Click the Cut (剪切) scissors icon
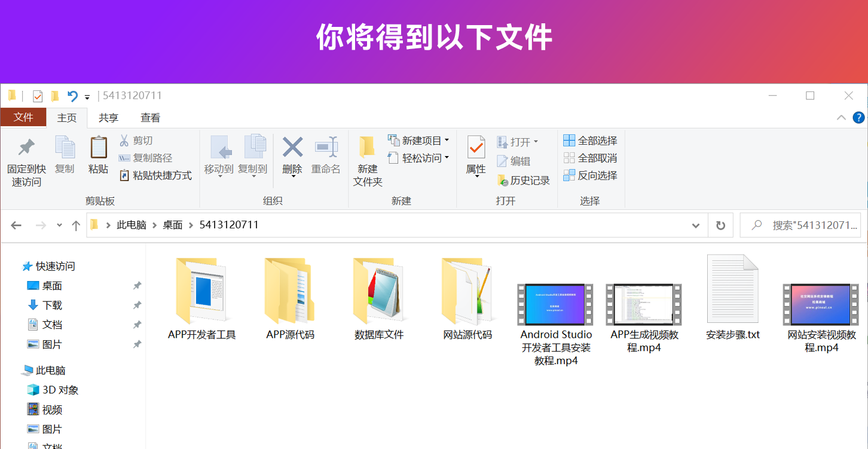 (x=124, y=140)
